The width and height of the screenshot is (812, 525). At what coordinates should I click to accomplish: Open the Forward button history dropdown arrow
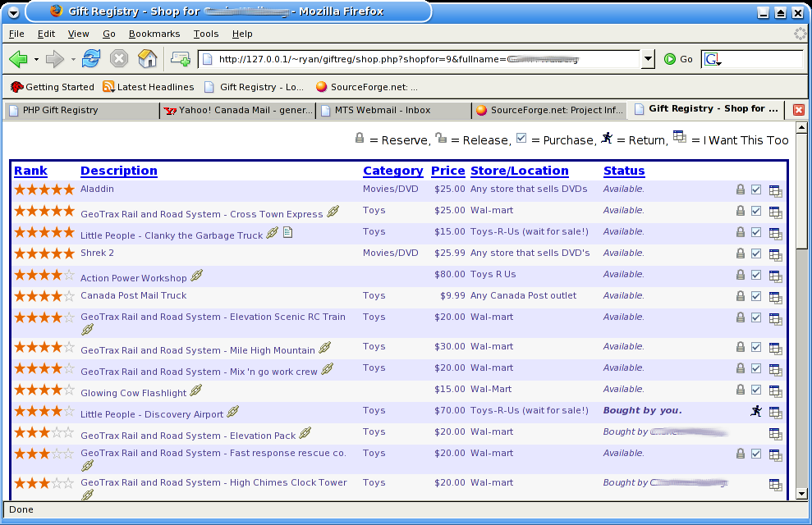73,60
